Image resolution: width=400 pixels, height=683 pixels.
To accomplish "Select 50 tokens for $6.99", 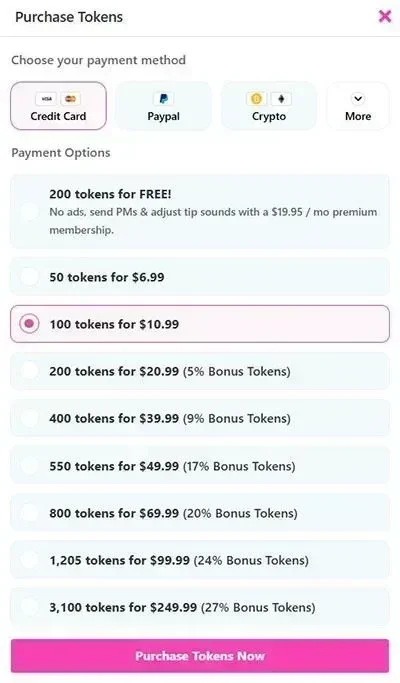I will [x=200, y=277].
